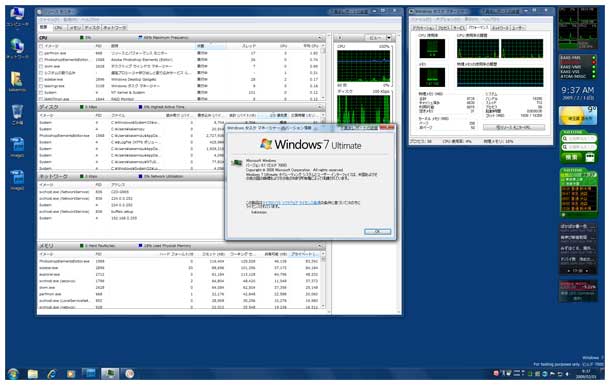Screen dimensions: 610x385
Task: Select the Networking tab in Task Manager
Action: click(x=500, y=28)
